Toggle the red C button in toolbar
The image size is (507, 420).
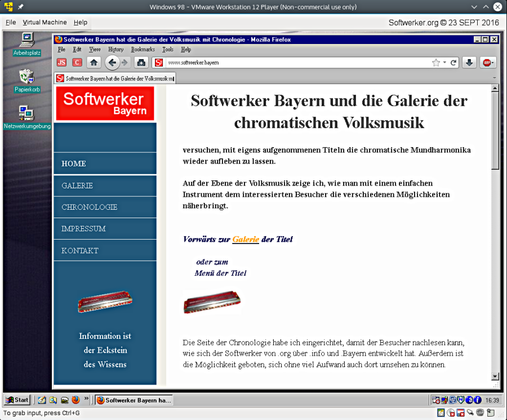[x=77, y=63]
